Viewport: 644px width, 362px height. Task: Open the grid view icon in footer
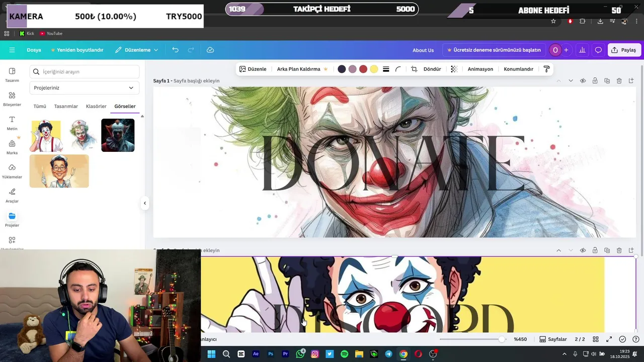(596, 339)
